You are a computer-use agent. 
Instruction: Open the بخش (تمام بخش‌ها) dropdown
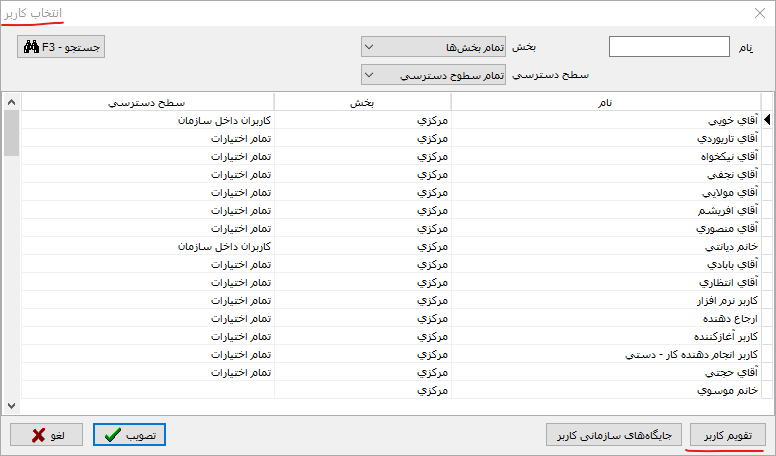point(433,47)
